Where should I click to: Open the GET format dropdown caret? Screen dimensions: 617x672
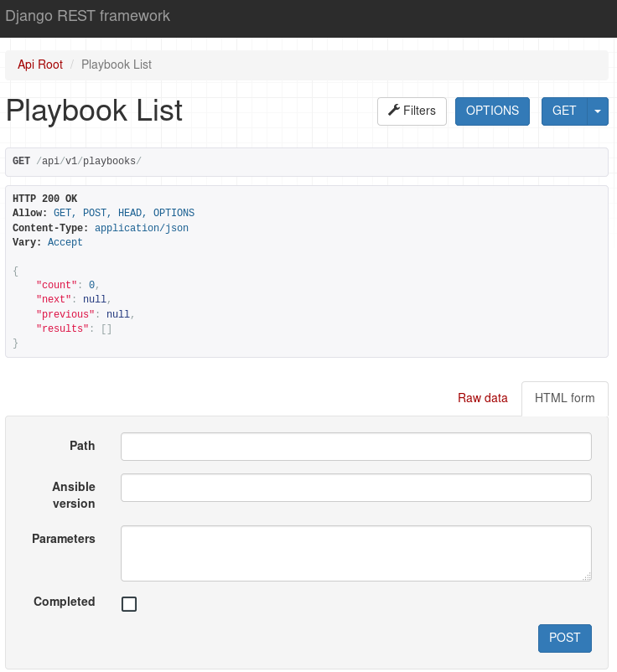tap(598, 111)
